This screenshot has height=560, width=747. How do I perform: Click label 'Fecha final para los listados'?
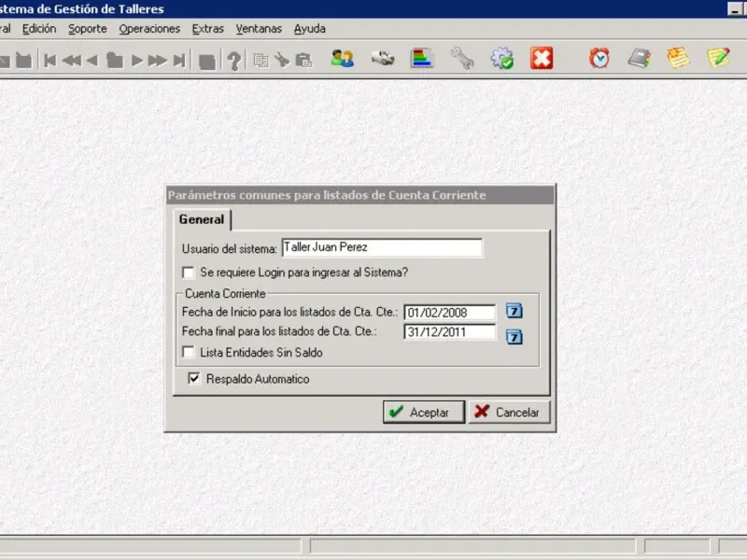click(x=279, y=331)
